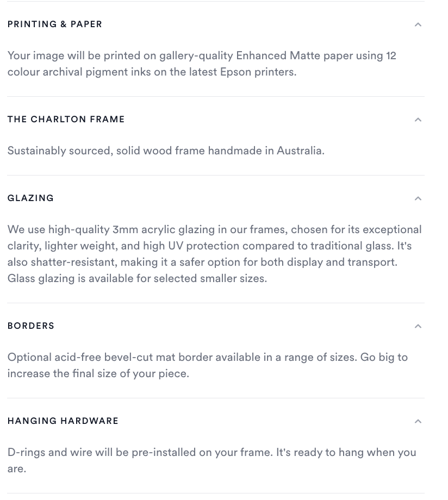Image resolution: width=448 pixels, height=500 pixels.
Task: Select the GLAZING section heading
Action: coord(30,198)
